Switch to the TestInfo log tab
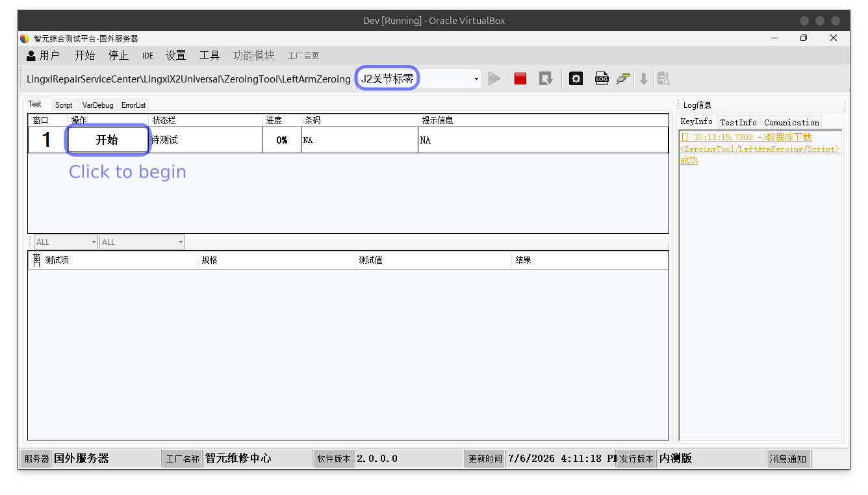Image resolution: width=868 pixels, height=495 pixels. pyautogui.click(x=738, y=122)
